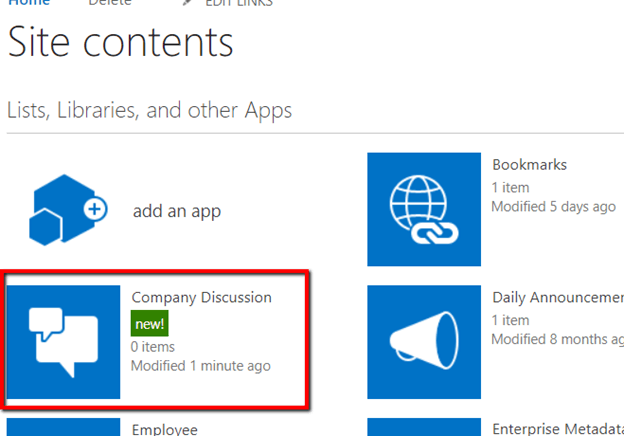The height and width of the screenshot is (436, 624).
Task: Open the Enterprise Metadata title link
Action: coord(558,429)
